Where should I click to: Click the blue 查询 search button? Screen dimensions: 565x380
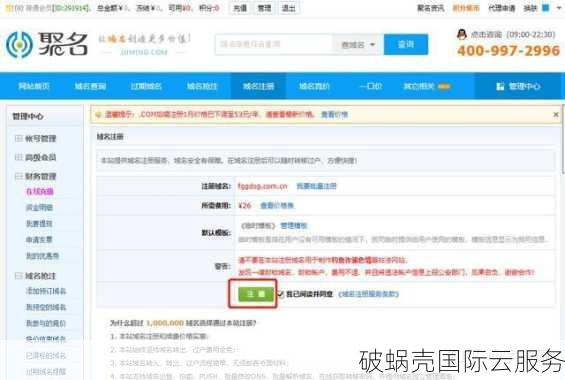pos(406,44)
